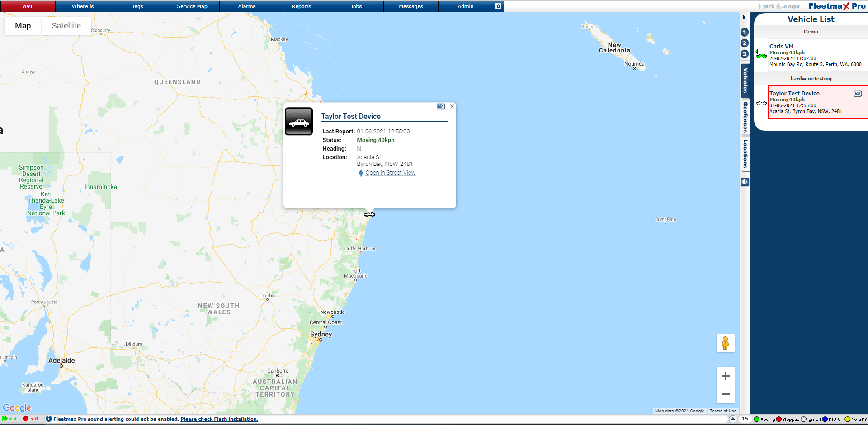Open the Admin menu
The image size is (868, 425).
[466, 6]
